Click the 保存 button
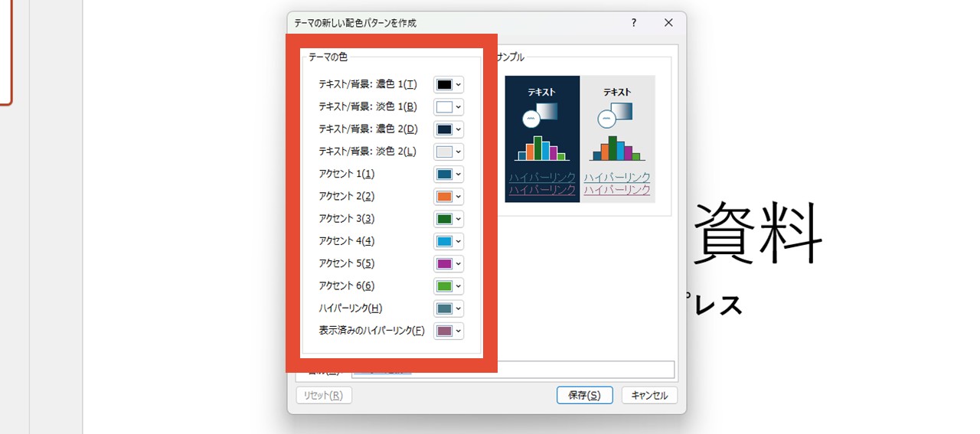Screen dimensions: 980x434 pyautogui.click(x=584, y=395)
